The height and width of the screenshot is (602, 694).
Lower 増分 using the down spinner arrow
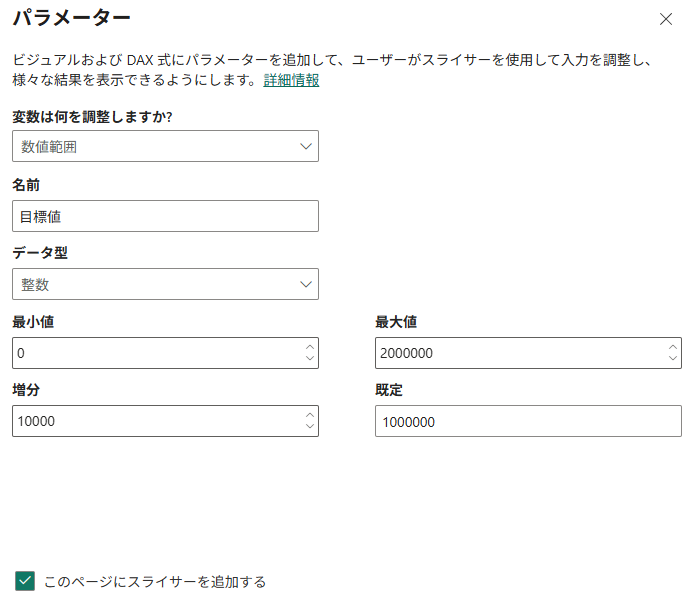click(309, 427)
